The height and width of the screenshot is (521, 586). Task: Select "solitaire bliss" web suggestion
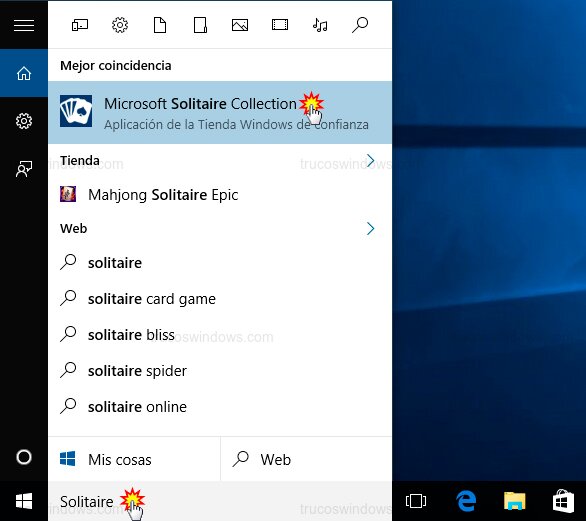coord(220,335)
